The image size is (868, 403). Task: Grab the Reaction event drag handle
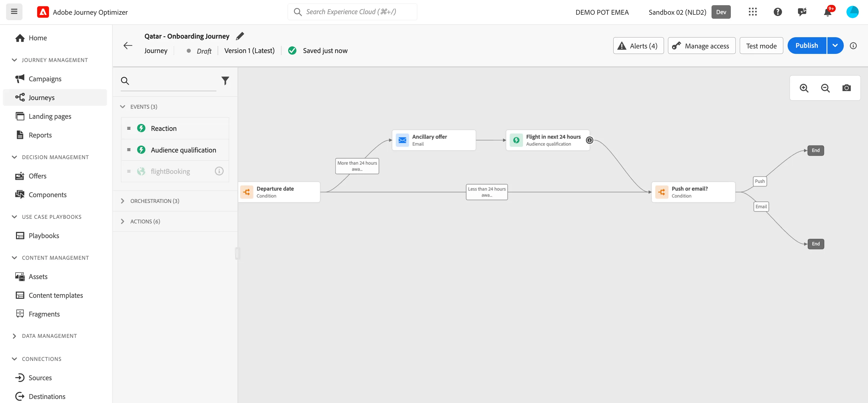point(129,128)
